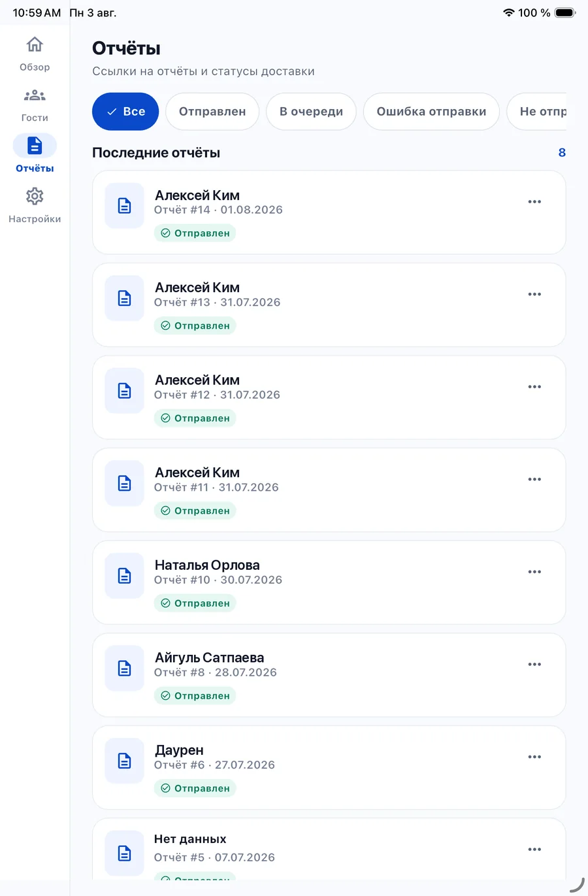The height and width of the screenshot is (896, 588).
Task: Filter by Ошибка отправки chip
Action: tap(431, 112)
